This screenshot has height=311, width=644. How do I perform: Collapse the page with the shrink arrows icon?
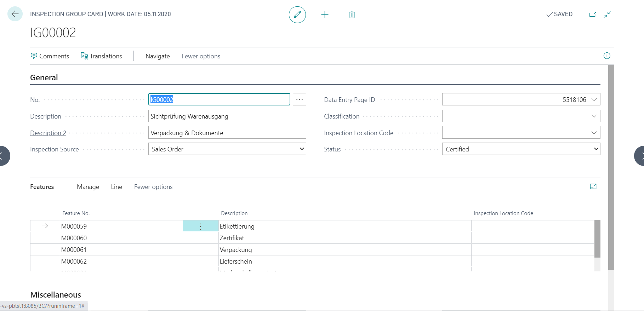[x=607, y=15]
